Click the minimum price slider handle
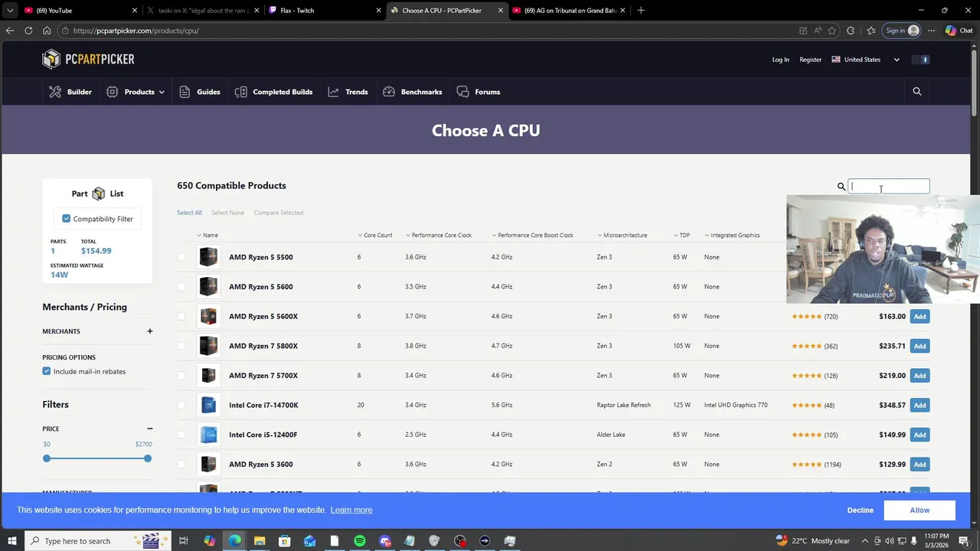Screen dimensions: 980x551 coord(47,458)
